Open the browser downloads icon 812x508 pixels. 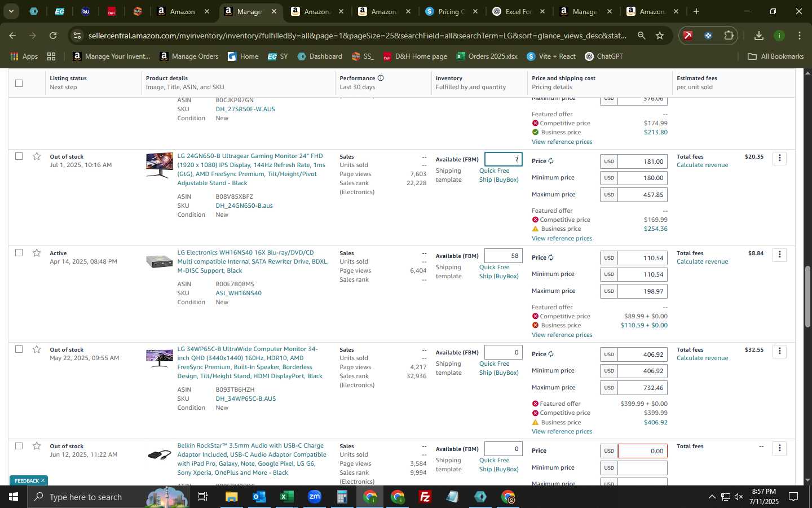[x=758, y=36]
